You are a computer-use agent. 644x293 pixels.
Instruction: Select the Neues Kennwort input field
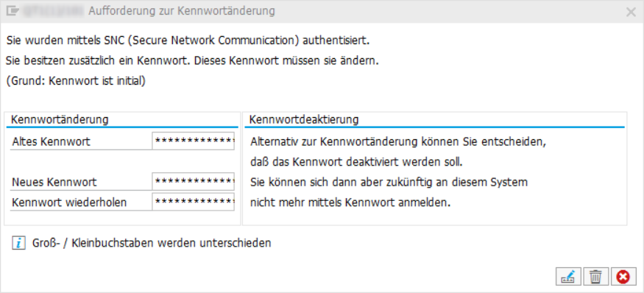pos(194,181)
